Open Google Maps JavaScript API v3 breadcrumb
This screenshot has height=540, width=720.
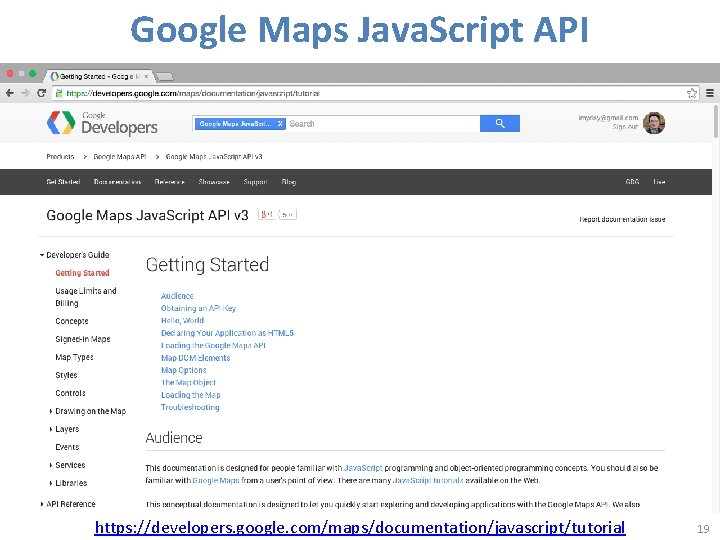pos(214,157)
